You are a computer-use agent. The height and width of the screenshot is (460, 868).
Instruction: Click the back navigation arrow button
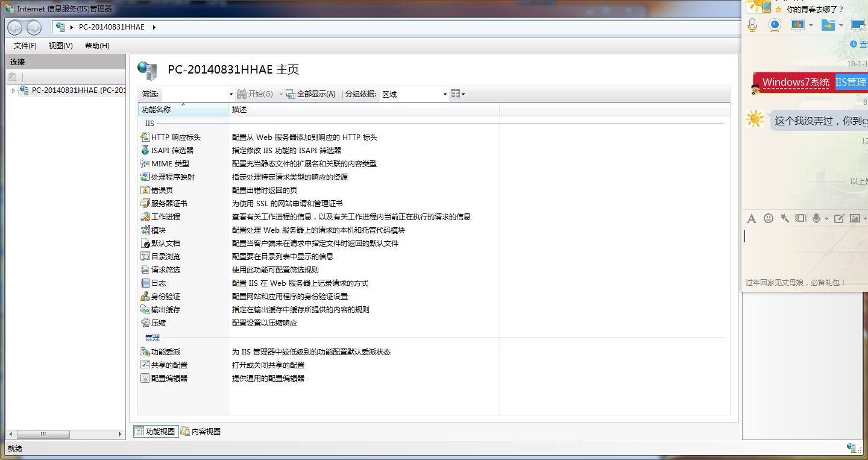15,27
